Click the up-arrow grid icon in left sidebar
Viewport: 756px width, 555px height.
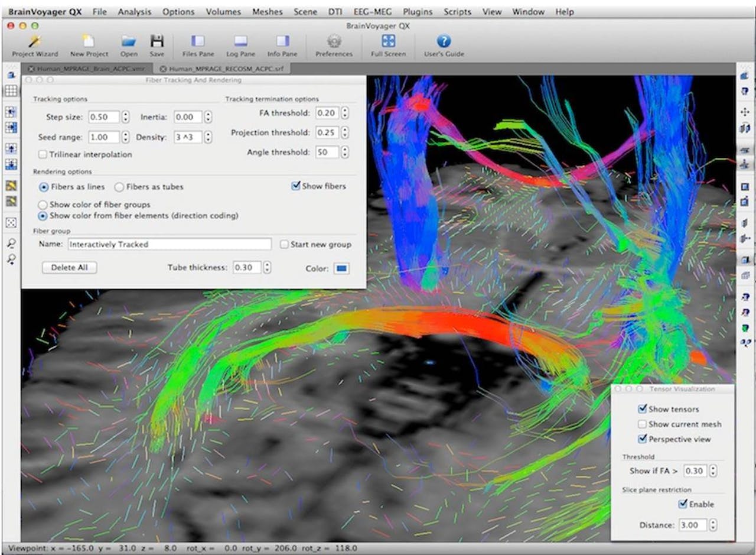coord(11,148)
